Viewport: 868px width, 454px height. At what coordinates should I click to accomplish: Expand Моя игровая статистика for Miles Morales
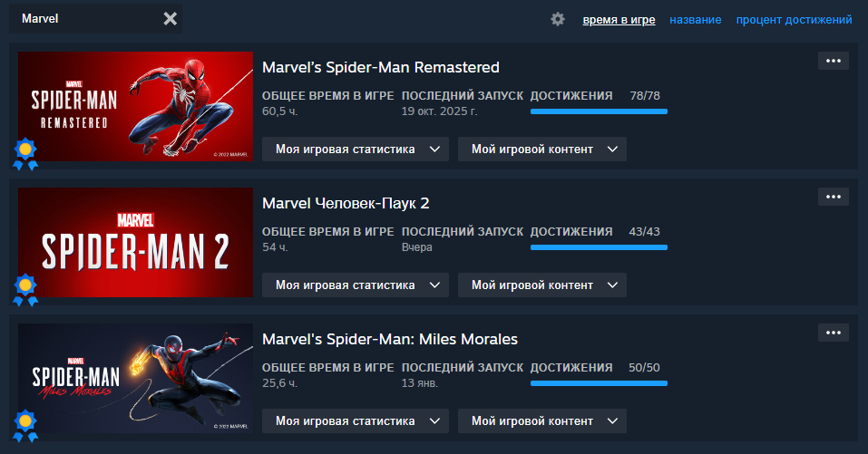pos(356,421)
